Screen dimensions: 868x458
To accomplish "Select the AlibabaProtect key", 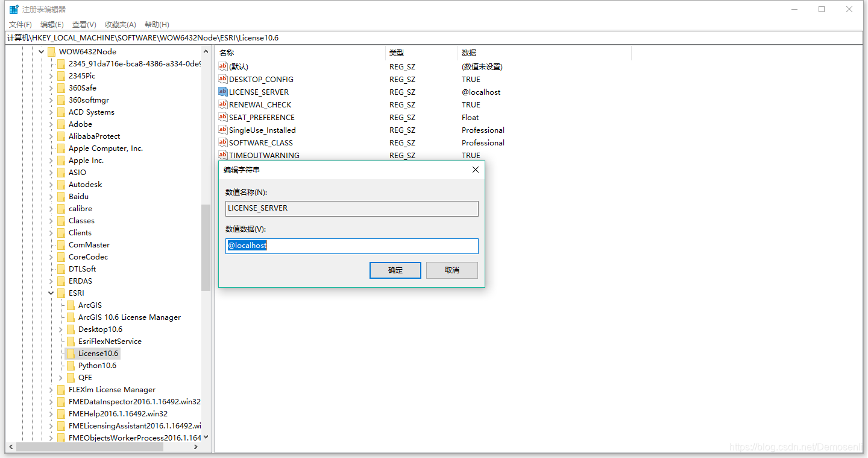I will (x=94, y=136).
